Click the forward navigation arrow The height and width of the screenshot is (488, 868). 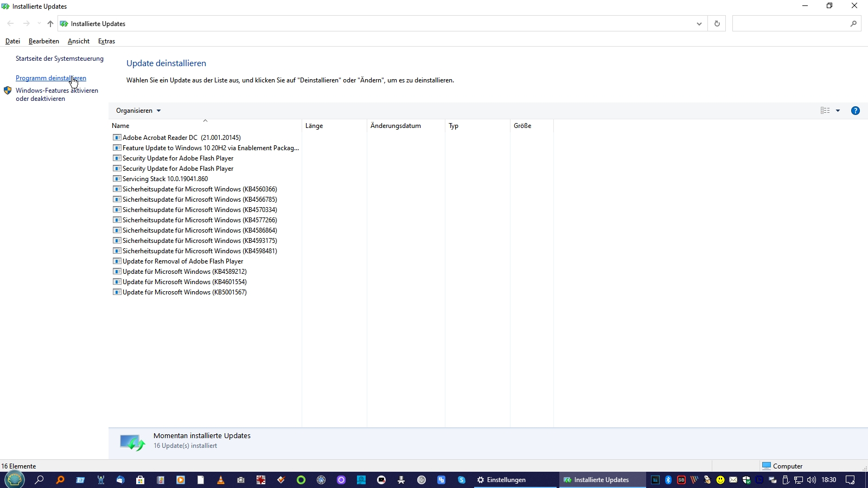26,24
